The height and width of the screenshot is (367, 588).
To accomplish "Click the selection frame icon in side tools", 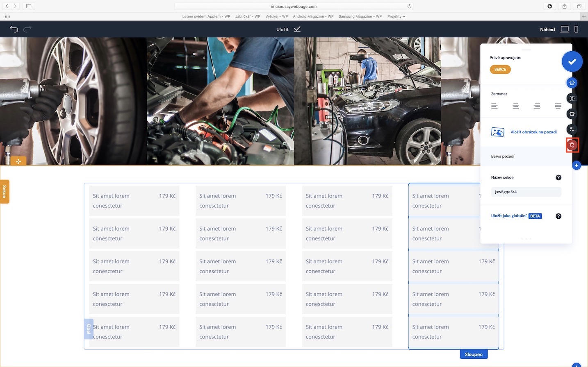I will click(x=572, y=98).
